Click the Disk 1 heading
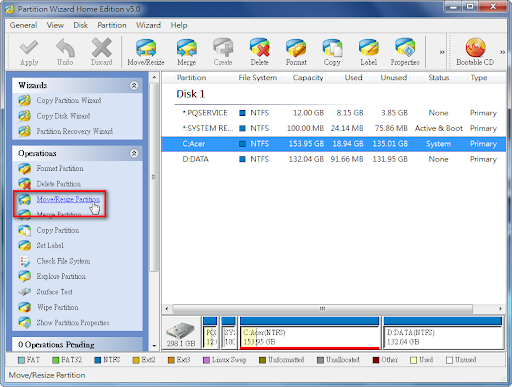Screen dimensions: 512x387 190,94
